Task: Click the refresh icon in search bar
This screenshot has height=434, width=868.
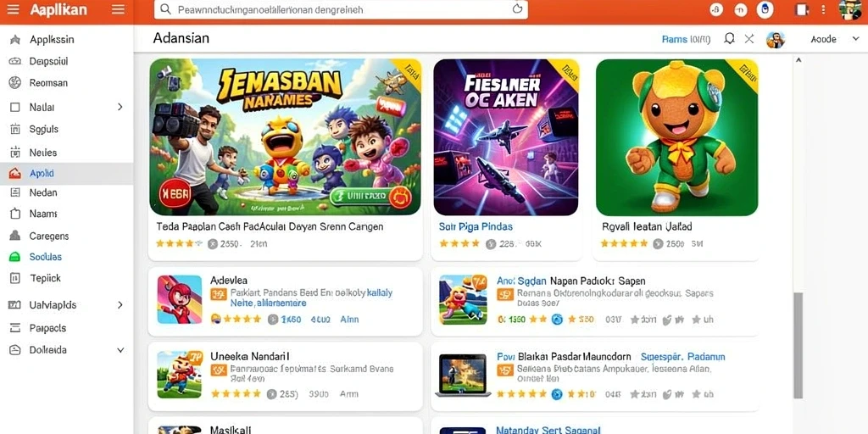Action: [517, 8]
